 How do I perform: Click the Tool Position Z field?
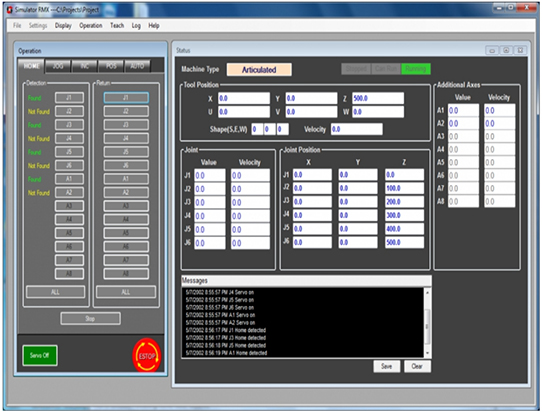tap(378, 98)
